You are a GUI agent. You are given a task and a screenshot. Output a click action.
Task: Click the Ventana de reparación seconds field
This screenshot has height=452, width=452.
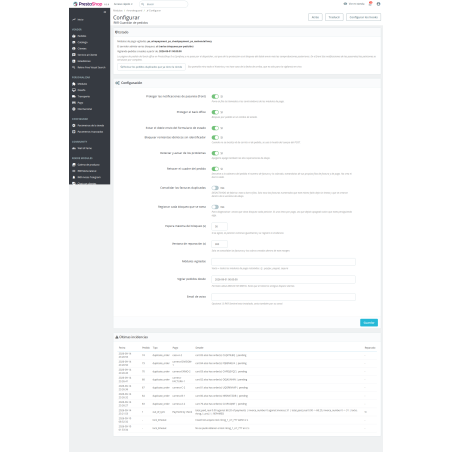pyautogui.click(x=219, y=244)
